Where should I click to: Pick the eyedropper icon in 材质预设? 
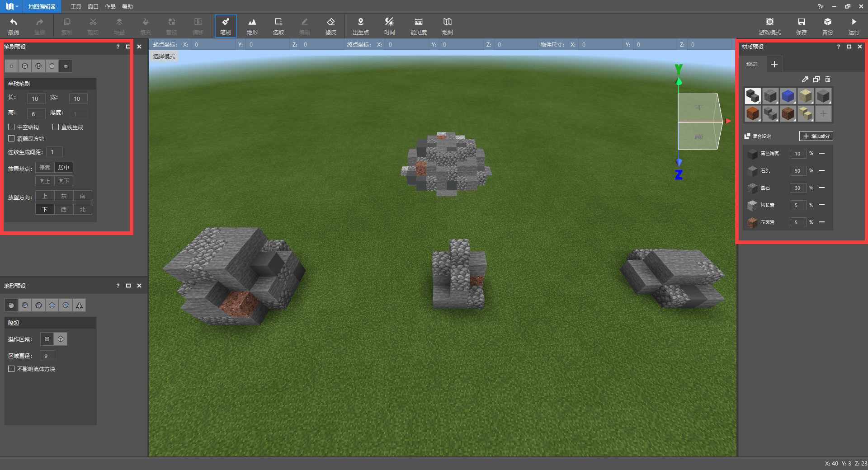pos(805,79)
